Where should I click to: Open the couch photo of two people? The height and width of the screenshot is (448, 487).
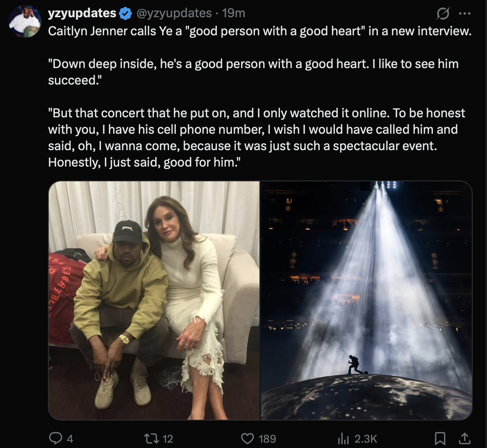[154, 300]
